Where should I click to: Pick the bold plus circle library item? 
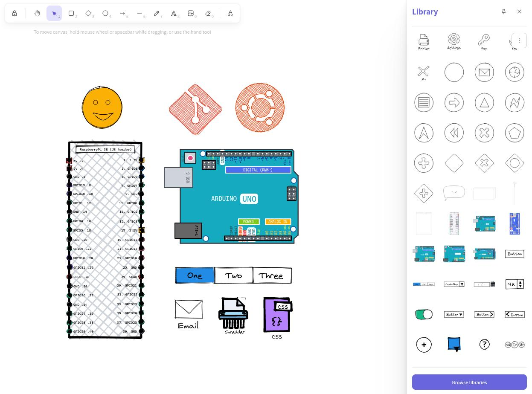424,345
